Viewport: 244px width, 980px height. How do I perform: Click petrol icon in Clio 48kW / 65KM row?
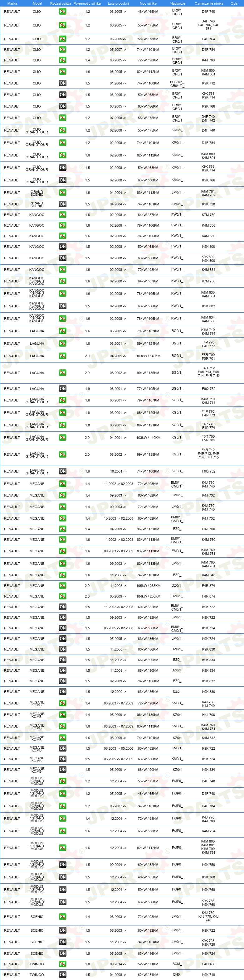(62, 12)
